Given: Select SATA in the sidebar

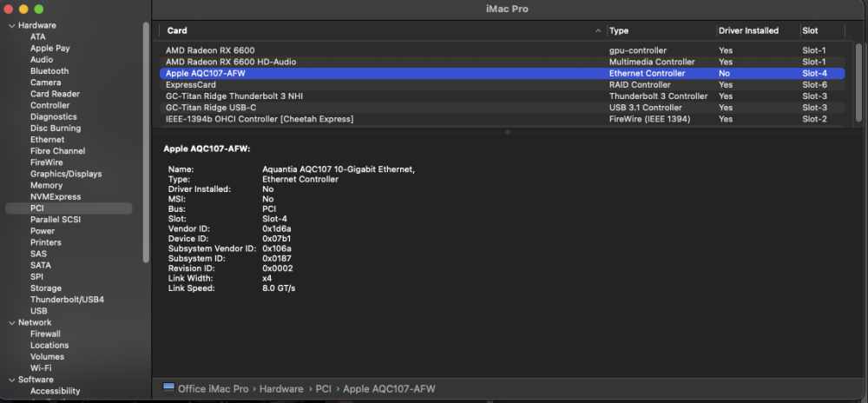Looking at the screenshot, I should 41,266.
